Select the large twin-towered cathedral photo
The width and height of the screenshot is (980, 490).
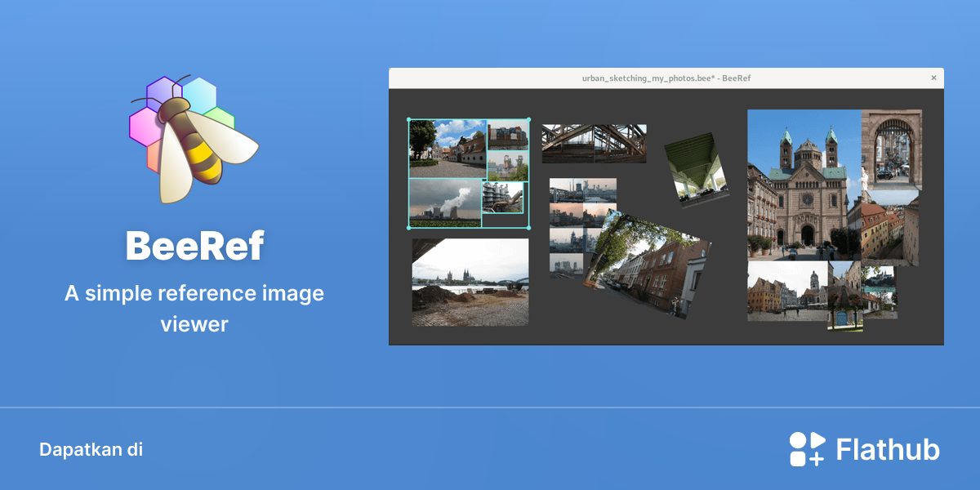[804, 185]
